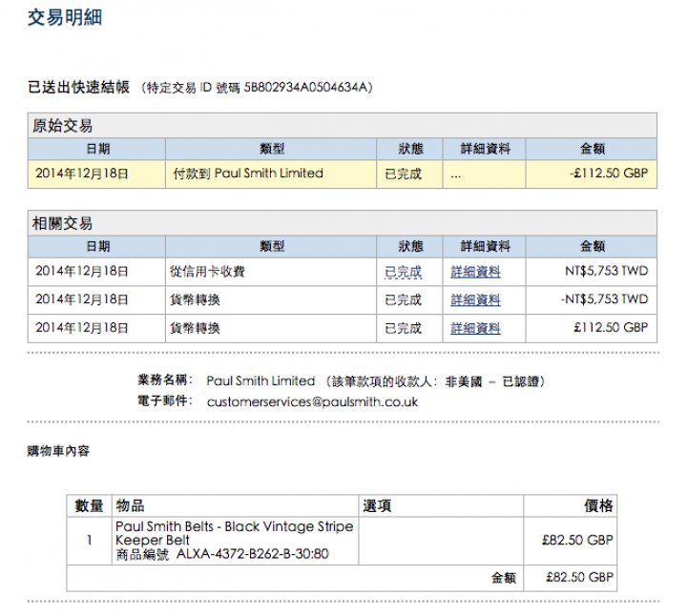This screenshot has height=616, width=687.
Task: Open 詳細資料 link for -NT$5,753 TWD row
Action: click(475, 300)
